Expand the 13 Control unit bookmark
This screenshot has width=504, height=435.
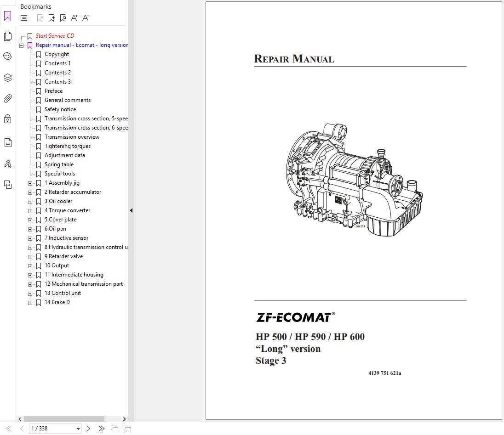pos(30,294)
